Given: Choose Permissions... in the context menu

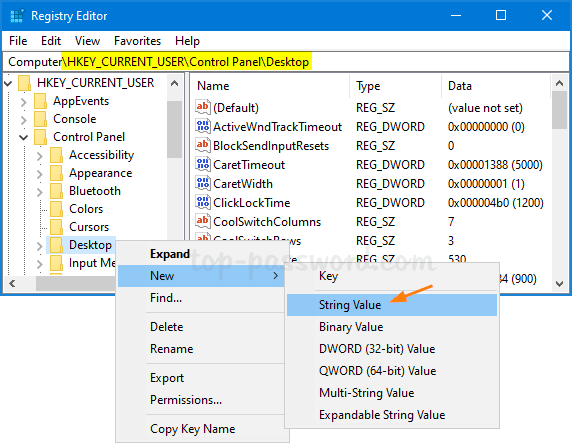Looking at the screenshot, I should click(201, 400).
